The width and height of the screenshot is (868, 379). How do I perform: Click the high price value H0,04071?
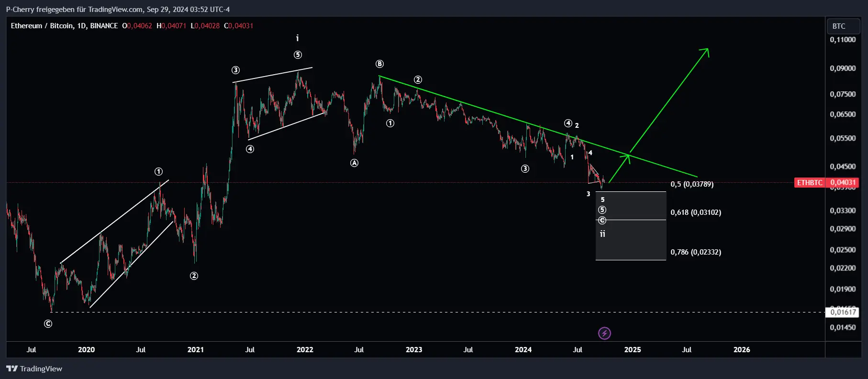(x=171, y=26)
